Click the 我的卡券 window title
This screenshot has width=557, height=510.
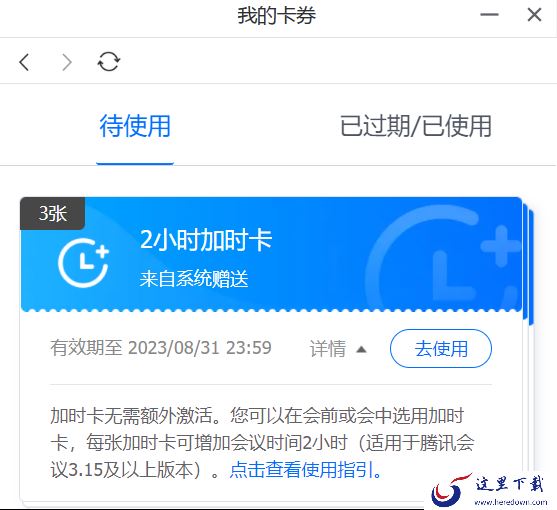[x=276, y=16]
